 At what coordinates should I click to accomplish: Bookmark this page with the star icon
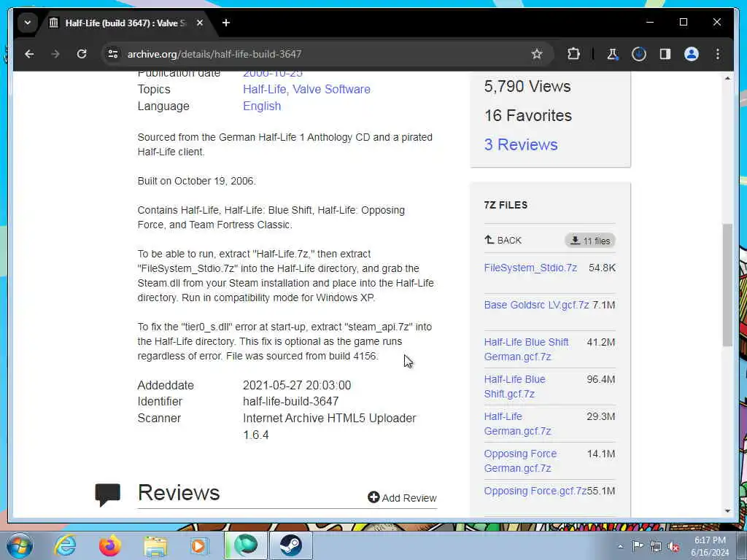tap(537, 54)
